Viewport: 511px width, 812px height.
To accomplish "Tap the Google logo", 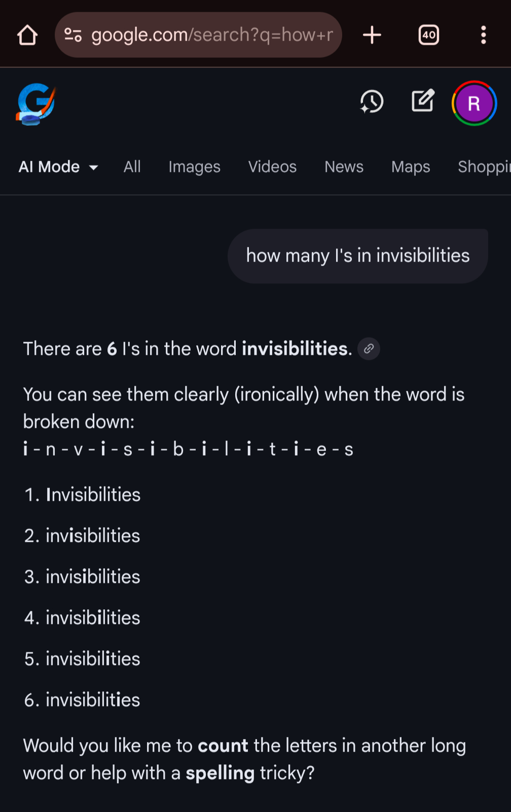I will 35,104.
